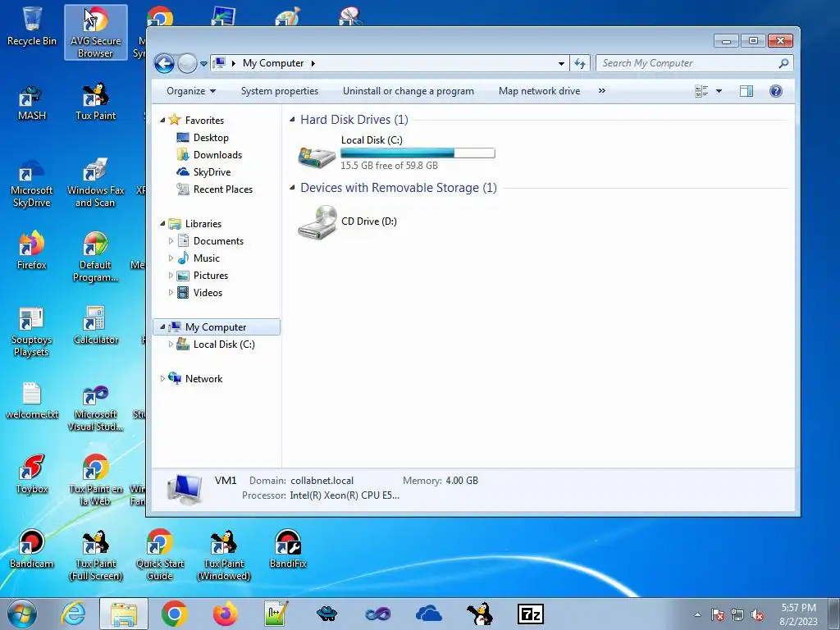
Task: Open recent pages dropdown near Back button
Action: coord(203,64)
